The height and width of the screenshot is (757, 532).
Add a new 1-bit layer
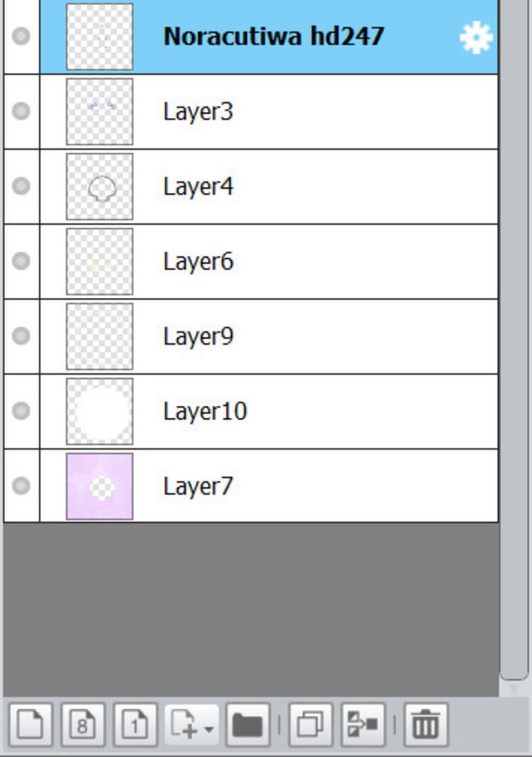pos(135,724)
